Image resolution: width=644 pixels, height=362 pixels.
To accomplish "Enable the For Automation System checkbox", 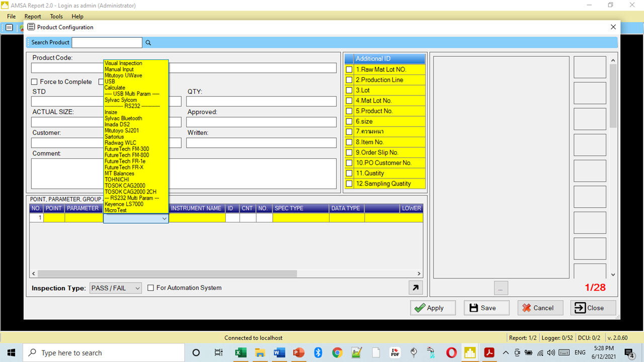I will (150, 288).
